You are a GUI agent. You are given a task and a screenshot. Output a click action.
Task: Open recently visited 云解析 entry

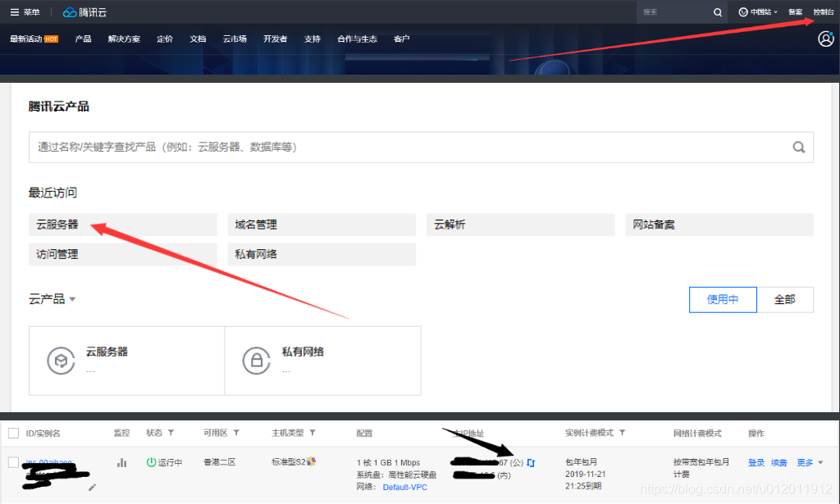click(520, 225)
